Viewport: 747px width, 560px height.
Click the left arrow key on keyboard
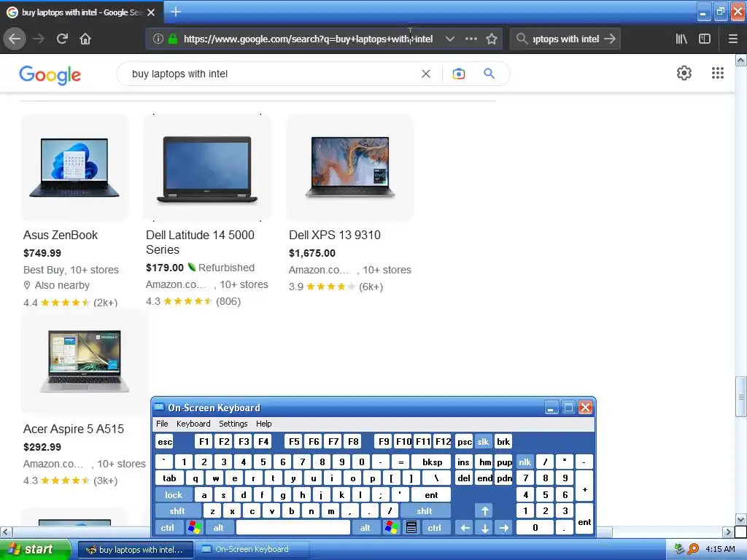click(465, 528)
